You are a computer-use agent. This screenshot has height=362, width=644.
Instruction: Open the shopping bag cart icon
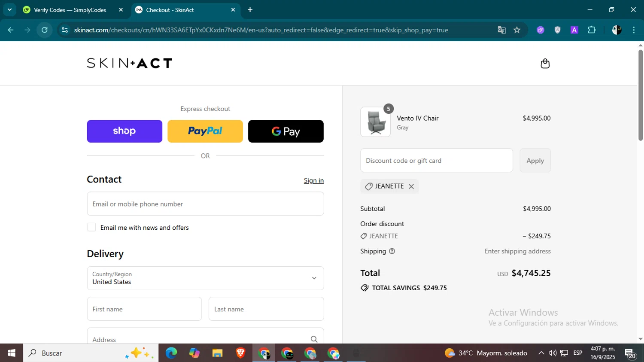click(545, 64)
